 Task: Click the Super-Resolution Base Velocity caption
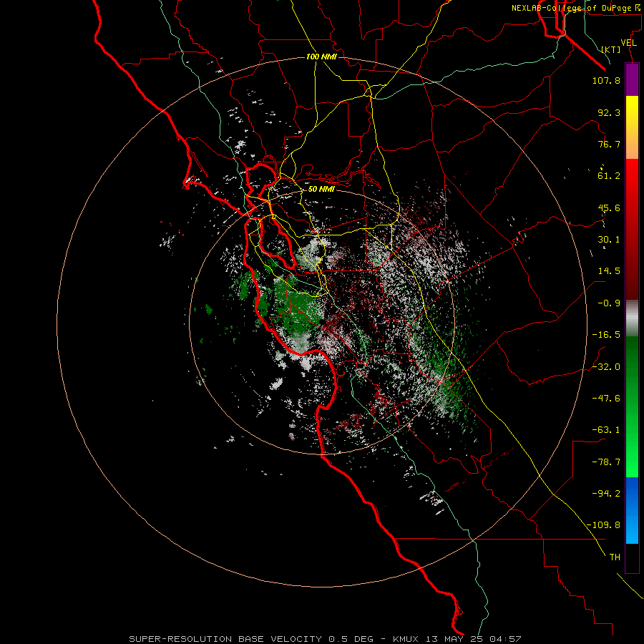325,639
